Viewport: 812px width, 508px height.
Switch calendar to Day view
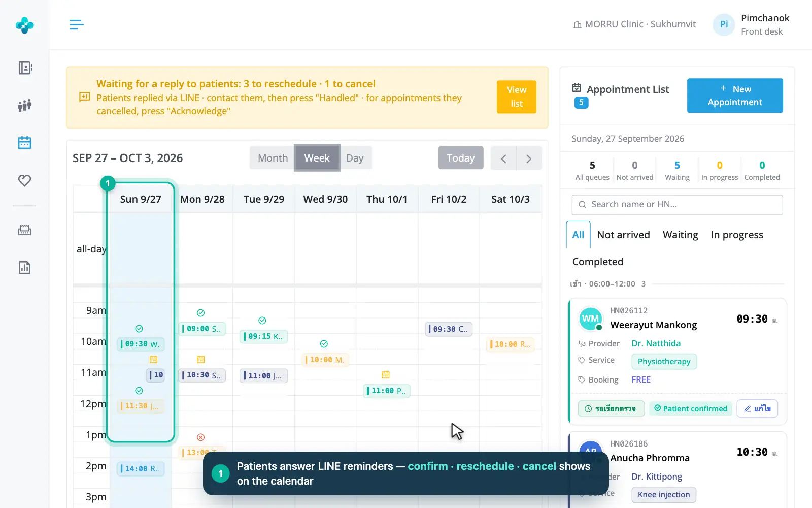pos(355,158)
